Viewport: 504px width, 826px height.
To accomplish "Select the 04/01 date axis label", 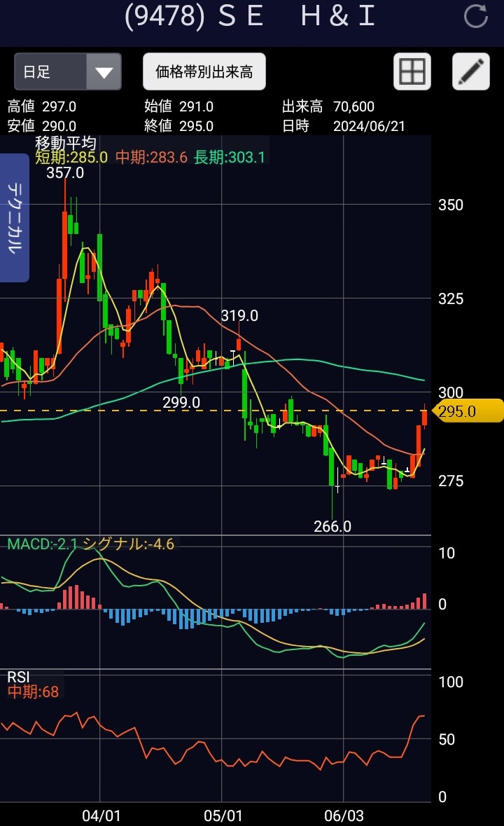I will 101,815.
